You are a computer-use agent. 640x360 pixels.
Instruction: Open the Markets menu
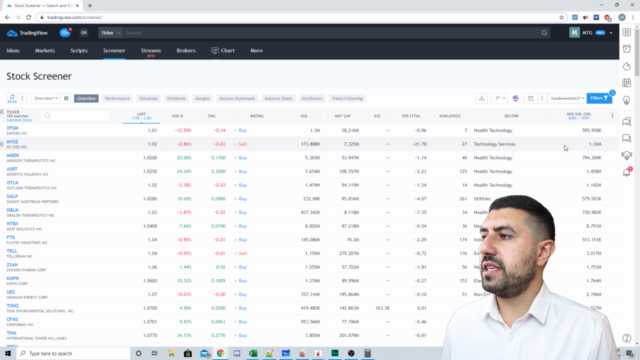[x=45, y=51]
